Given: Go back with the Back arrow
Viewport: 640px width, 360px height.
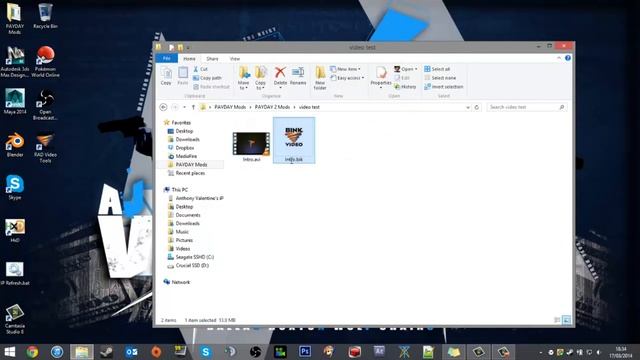Looking at the screenshot, I should click(x=163, y=107).
